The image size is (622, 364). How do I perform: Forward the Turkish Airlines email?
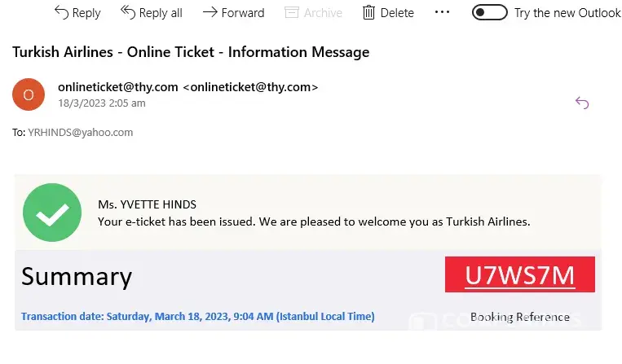click(x=233, y=13)
